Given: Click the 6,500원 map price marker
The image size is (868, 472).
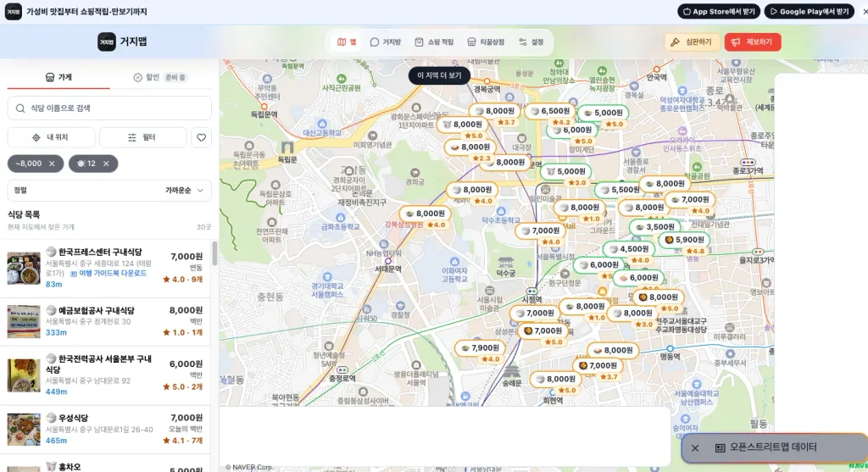Looking at the screenshot, I should tap(550, 111).
